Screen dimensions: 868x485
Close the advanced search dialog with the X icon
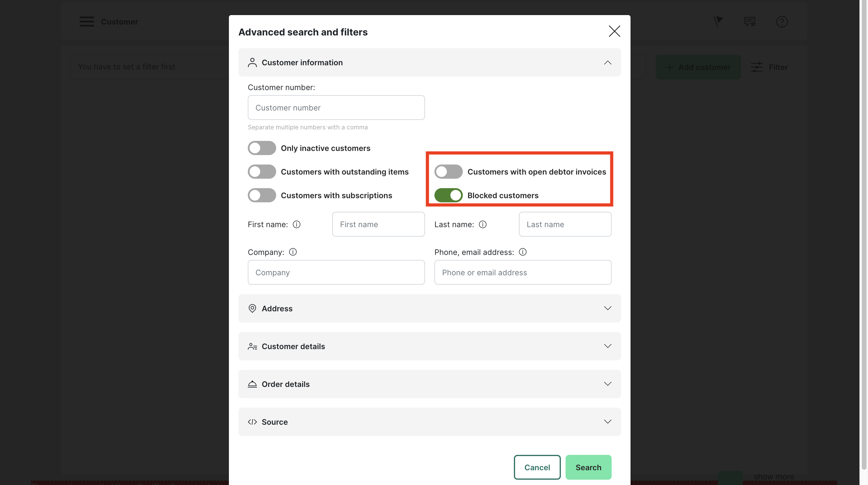(614, 31)
